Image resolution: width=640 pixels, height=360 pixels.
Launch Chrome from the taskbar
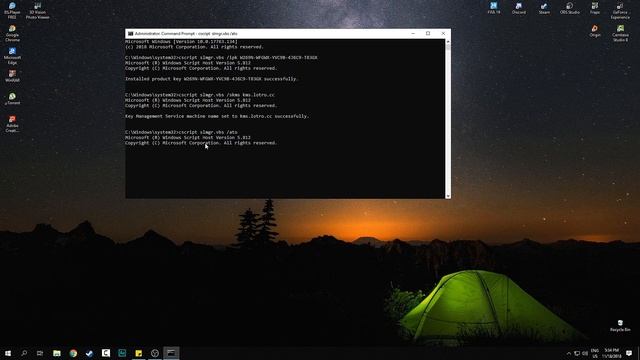73,353
